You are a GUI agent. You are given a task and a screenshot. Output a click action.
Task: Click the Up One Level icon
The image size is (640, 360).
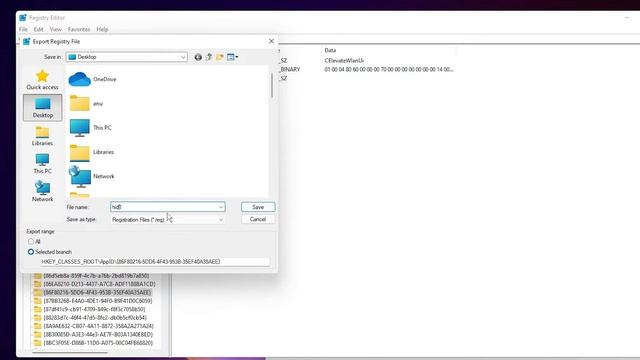[x=209, y=57]
